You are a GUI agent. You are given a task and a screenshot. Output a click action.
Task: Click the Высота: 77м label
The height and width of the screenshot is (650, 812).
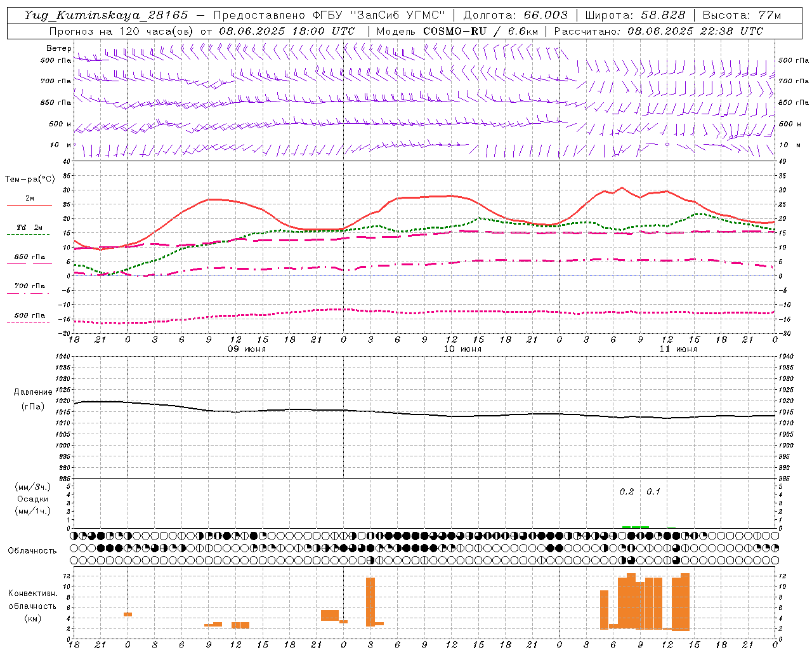(742, 15)
